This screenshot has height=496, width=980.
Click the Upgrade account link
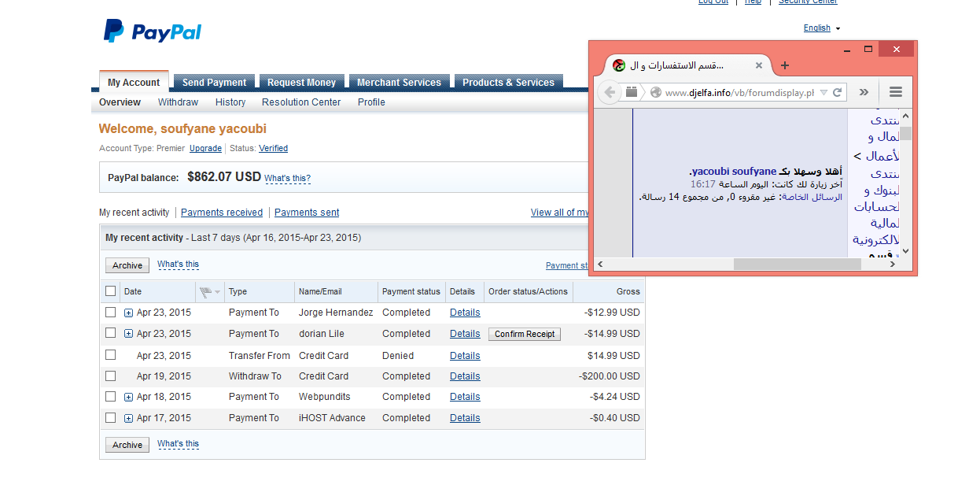point(205,148)
